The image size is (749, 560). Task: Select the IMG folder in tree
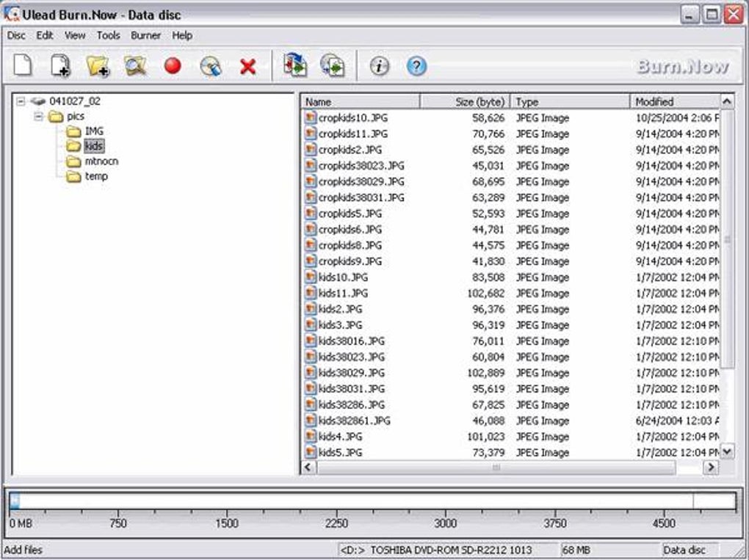[94, 131]
